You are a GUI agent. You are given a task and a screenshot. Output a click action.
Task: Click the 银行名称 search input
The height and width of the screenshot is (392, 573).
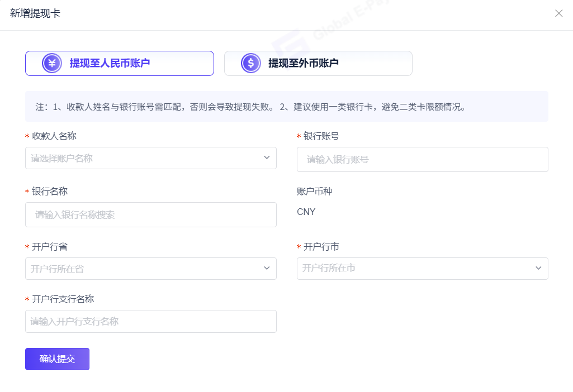pos(150,214)
